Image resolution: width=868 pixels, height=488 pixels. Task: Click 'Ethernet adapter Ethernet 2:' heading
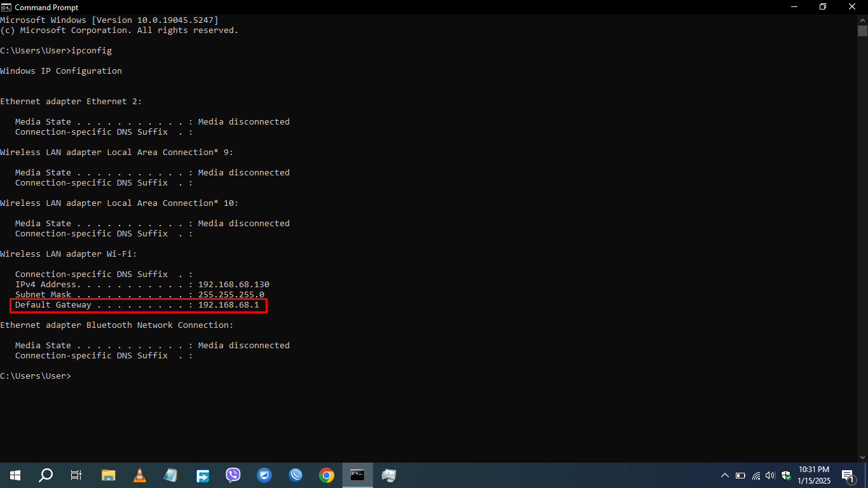click(71, 102)
